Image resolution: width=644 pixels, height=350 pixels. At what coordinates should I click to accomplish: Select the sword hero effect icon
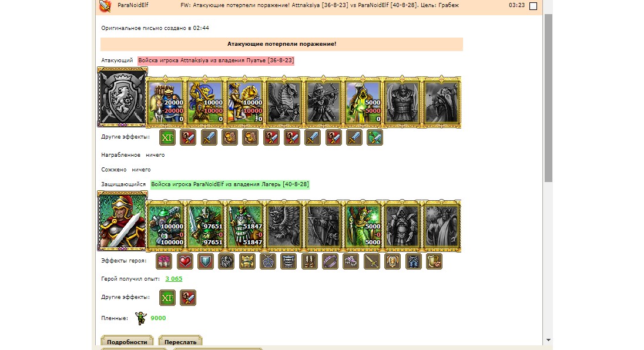pyautogui.click(x=372, y=261)
